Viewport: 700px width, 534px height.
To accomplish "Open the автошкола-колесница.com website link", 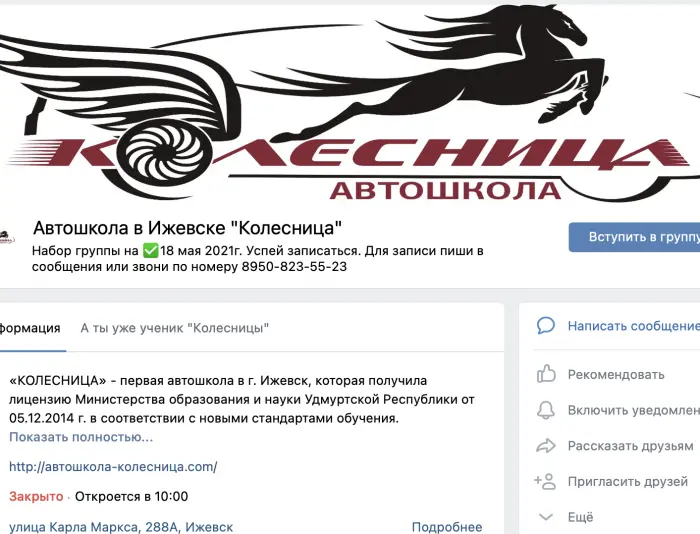I will click(x=113, y=467).
